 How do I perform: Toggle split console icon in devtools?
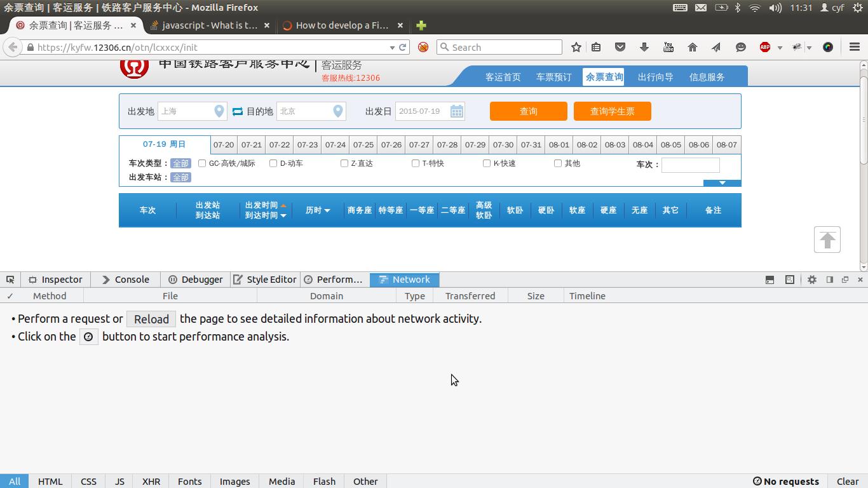click(770, 280)
